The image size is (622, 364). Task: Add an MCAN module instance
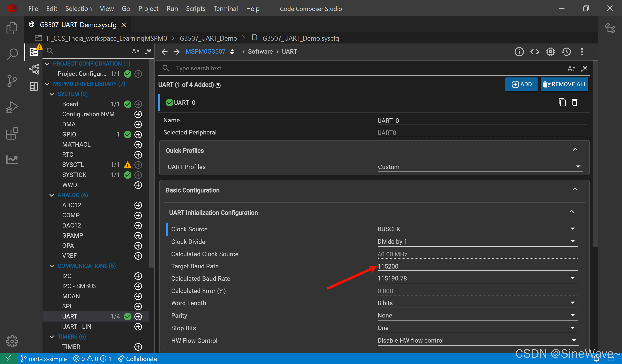click(x=138, y=296)
